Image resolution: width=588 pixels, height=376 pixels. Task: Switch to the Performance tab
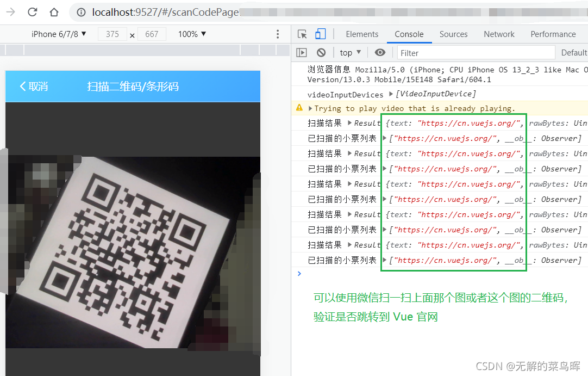pos(553,34)
